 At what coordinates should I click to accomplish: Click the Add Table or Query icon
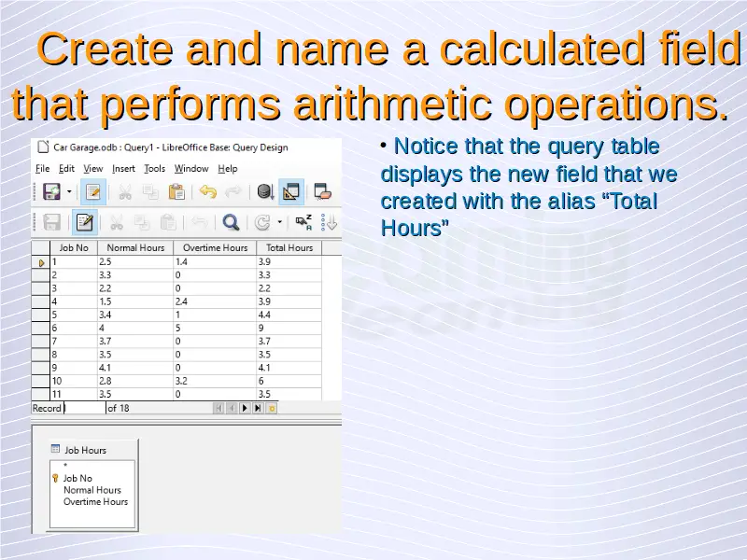tap(323, 192)
